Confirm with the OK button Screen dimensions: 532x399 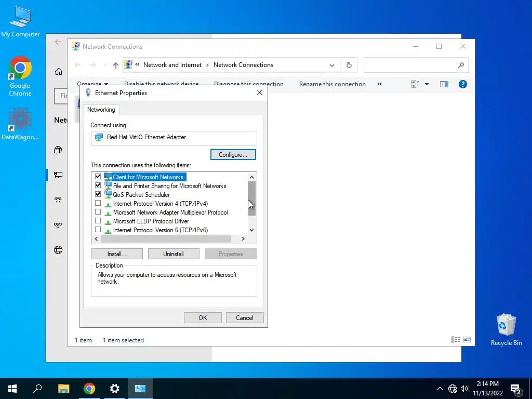[x=203, y=317]
